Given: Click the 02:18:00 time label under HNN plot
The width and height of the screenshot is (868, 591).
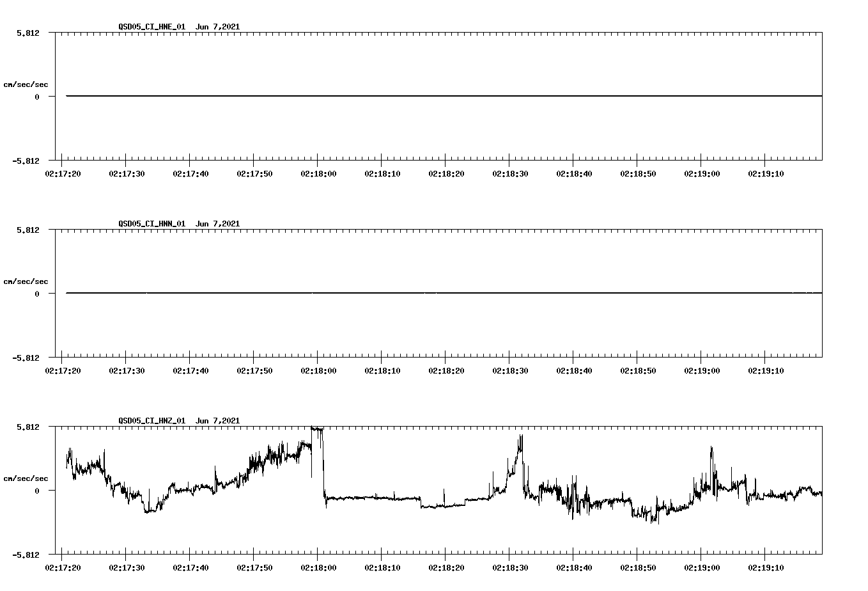Looking at the screenshot, I should [318, 371].
